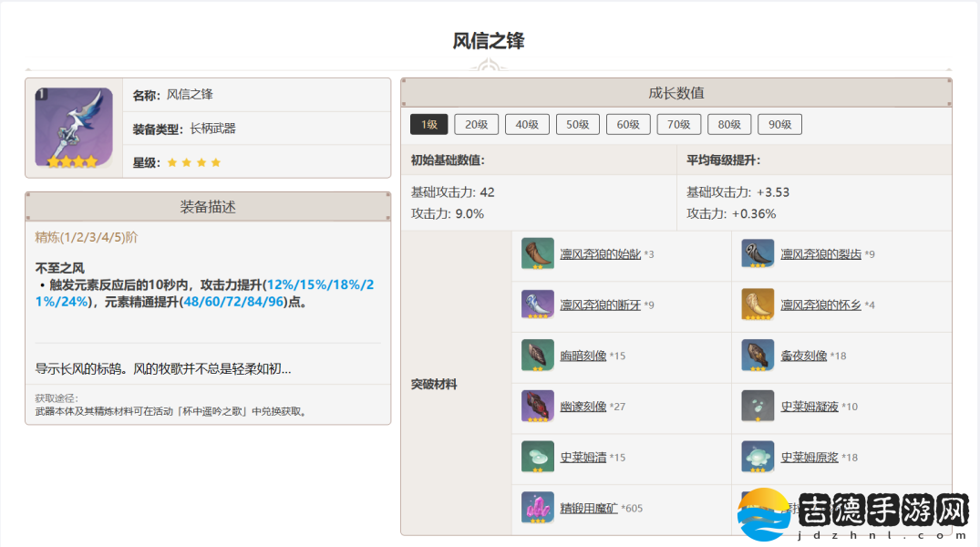Open the 史莱姆原浆 material link
The height and width of the screenshot is (547, 980).
point(810,458)
